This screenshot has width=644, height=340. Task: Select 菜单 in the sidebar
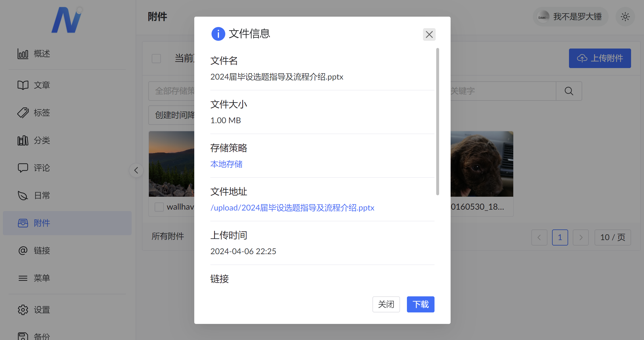[42, 278]
